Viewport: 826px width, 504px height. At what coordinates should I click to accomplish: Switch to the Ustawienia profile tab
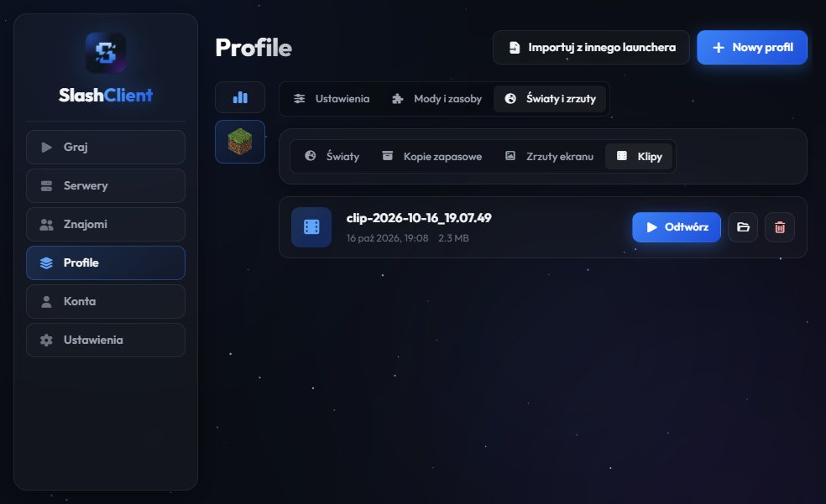coord(332,99)
